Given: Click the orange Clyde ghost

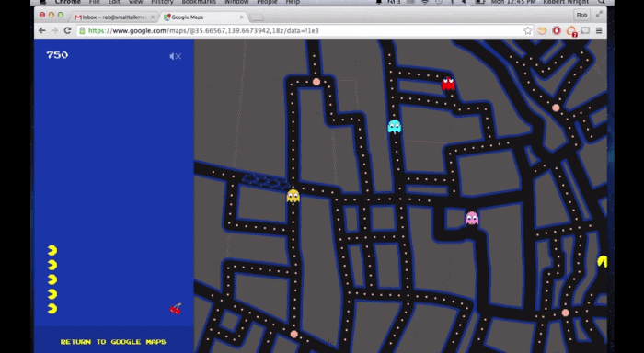Looking at the screenshot, I should pyautogui.click(x=293, y=196).
